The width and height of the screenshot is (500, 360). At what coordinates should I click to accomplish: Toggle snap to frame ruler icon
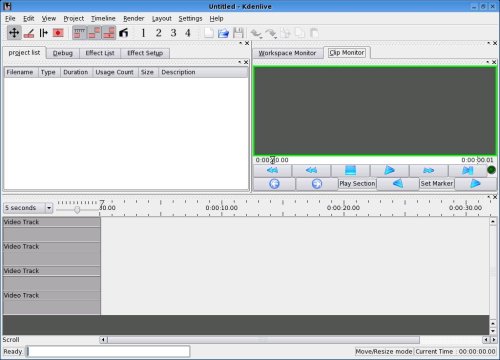[79, 33]
